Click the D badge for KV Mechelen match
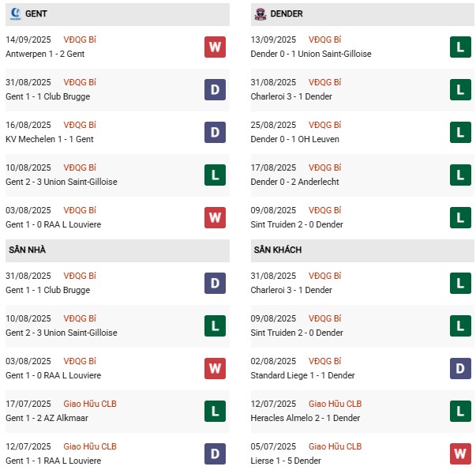The width and height of the screenshot is (476, 474). coord(215,132)
